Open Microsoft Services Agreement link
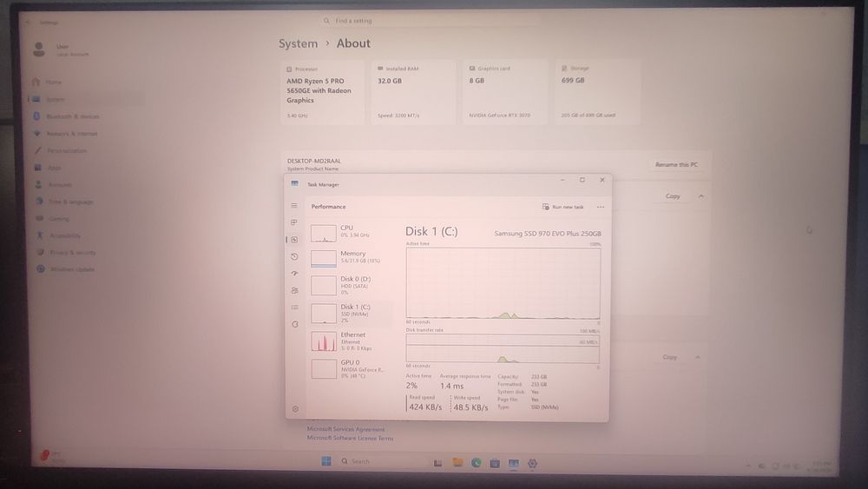868x489 pixels. point(346,429)
